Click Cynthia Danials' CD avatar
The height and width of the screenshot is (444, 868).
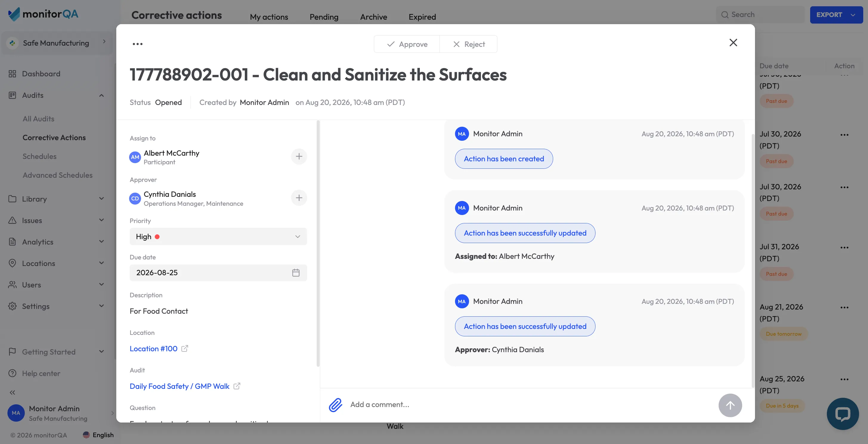135,198
